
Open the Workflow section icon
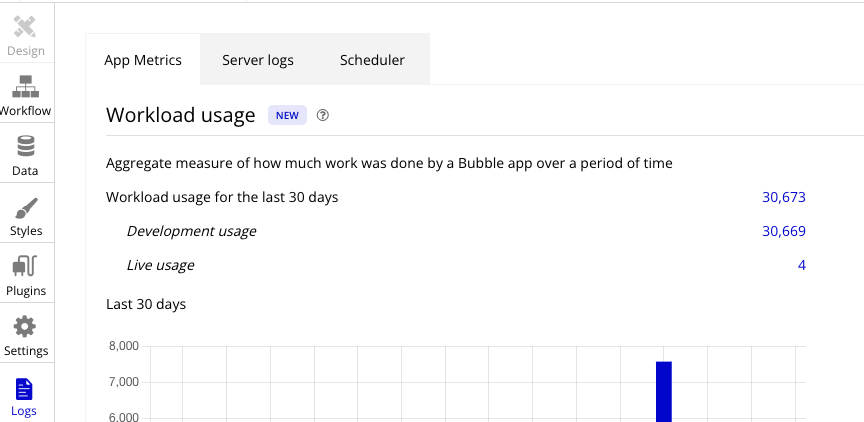pos(25,87)
